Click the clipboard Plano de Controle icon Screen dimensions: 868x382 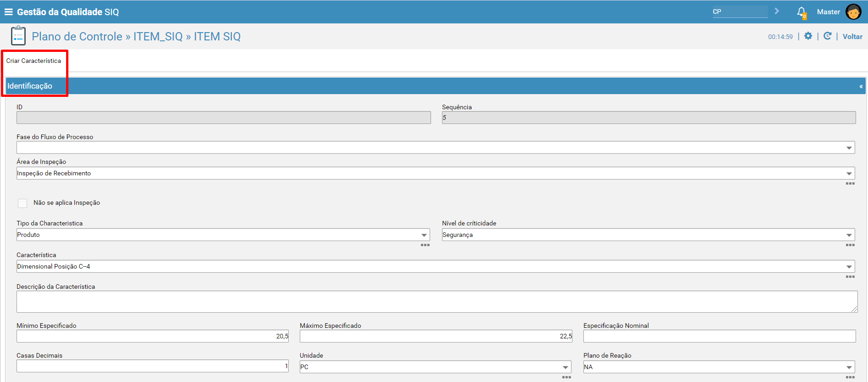pos(18,36)
